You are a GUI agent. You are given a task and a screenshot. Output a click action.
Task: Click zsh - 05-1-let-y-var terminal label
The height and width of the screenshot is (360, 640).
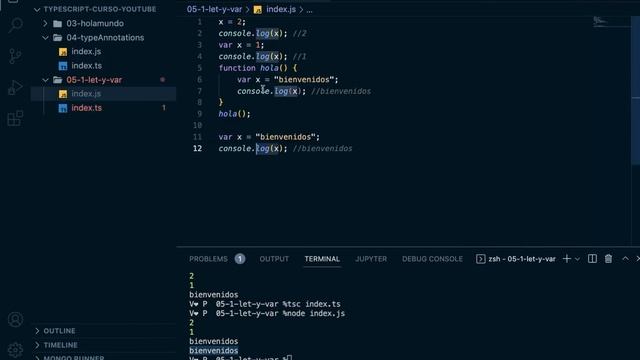coord(522,259)
